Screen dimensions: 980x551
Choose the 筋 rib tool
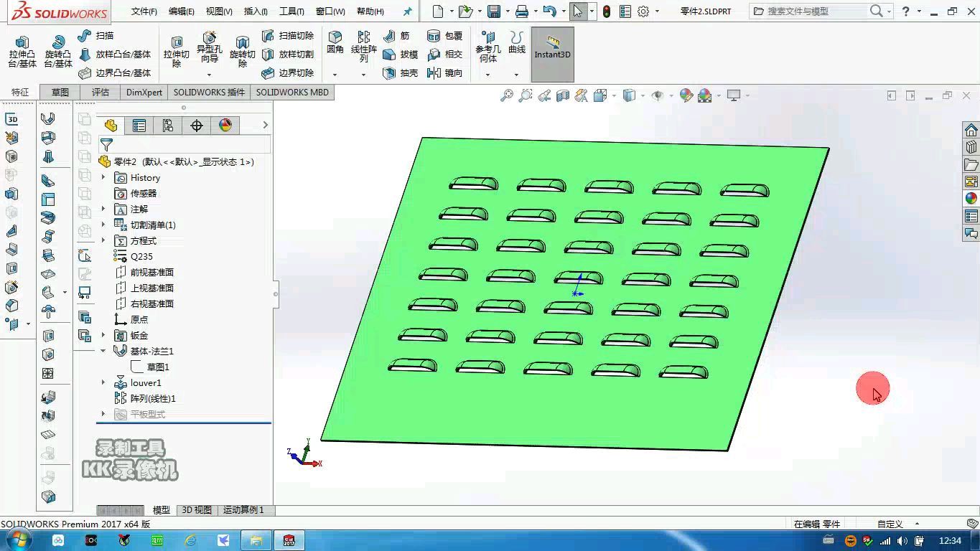point(396,35)
